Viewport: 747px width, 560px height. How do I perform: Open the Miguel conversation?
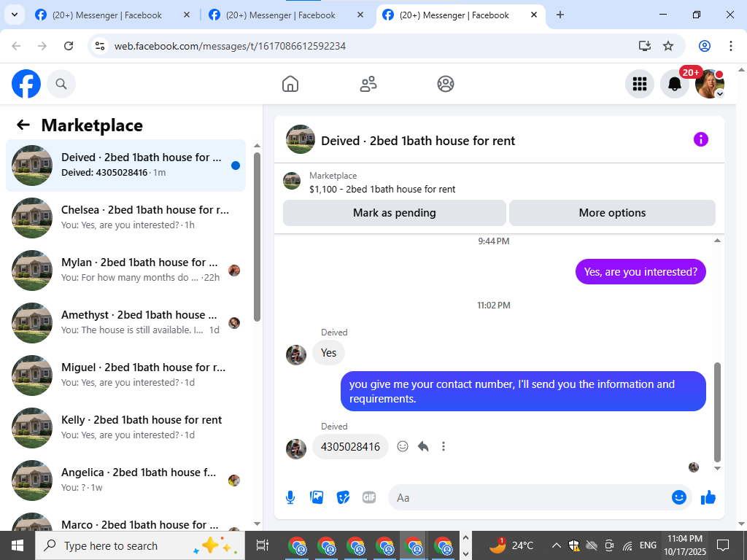pos(125,375)
